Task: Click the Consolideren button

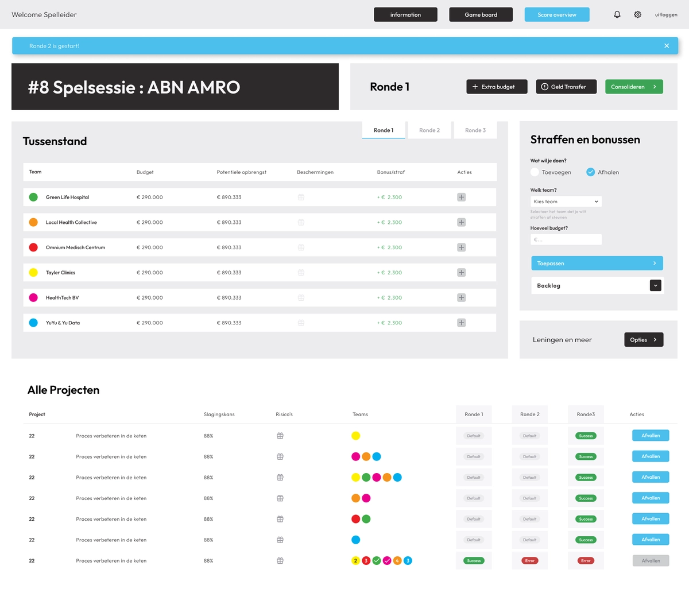Action: [x=633, y=87]
